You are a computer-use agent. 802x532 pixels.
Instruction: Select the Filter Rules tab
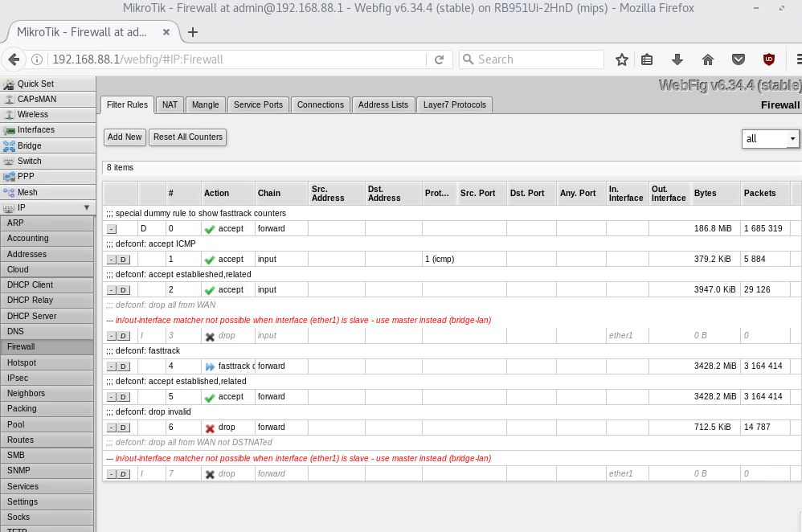click(127, 104)
